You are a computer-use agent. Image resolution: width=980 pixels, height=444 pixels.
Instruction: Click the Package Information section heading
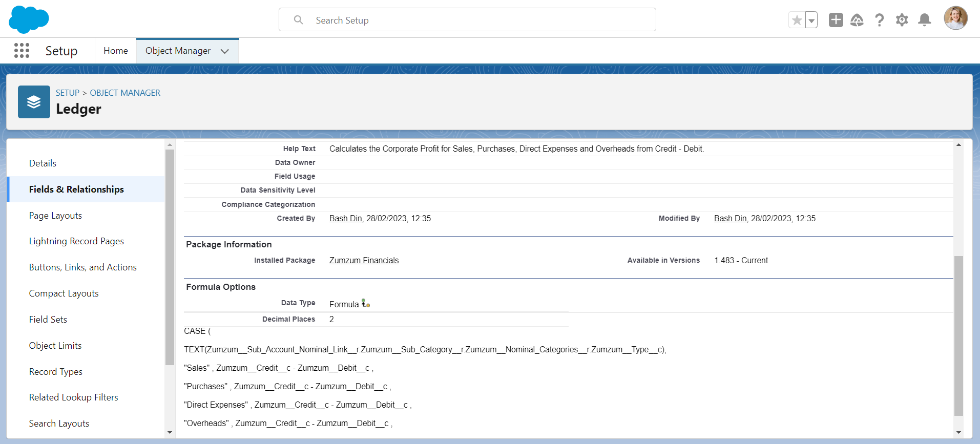[x=228, y=244]
